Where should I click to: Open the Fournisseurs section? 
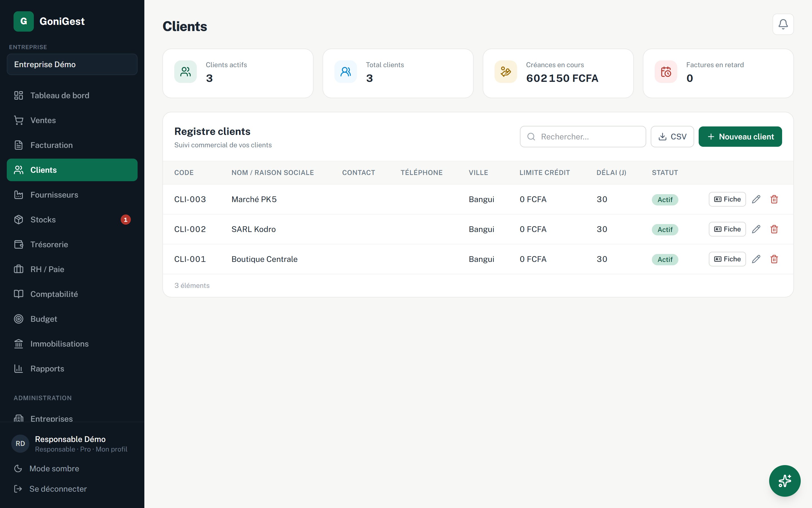point(72,195)
